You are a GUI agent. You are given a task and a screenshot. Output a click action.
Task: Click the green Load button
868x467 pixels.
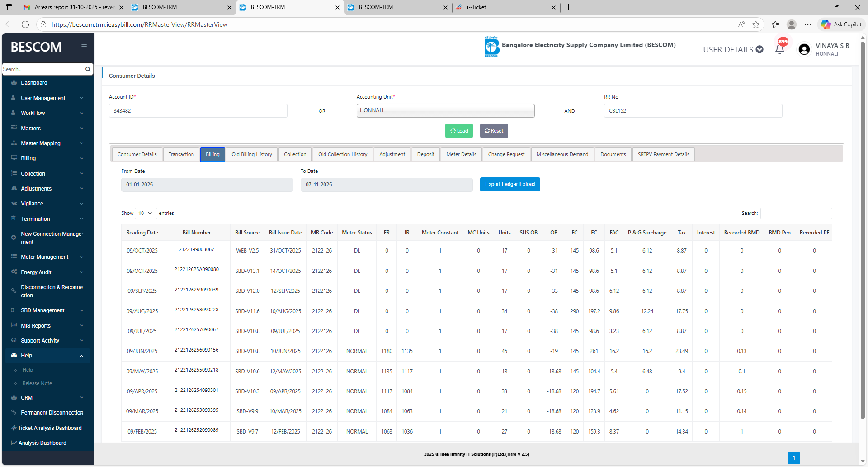point(459,131)
